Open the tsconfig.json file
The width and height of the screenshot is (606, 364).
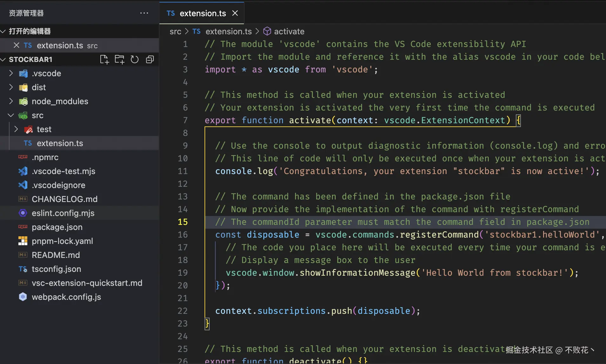pos(79,269)
